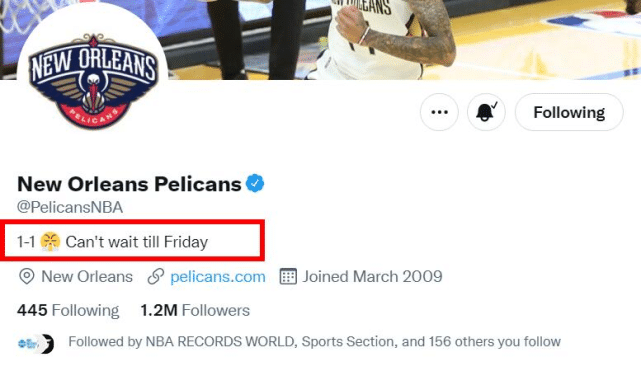This screenshot has width=641, height=371.
Task: Open Followed by NBA RECORDS WORLD list
Action: (314, 342)
